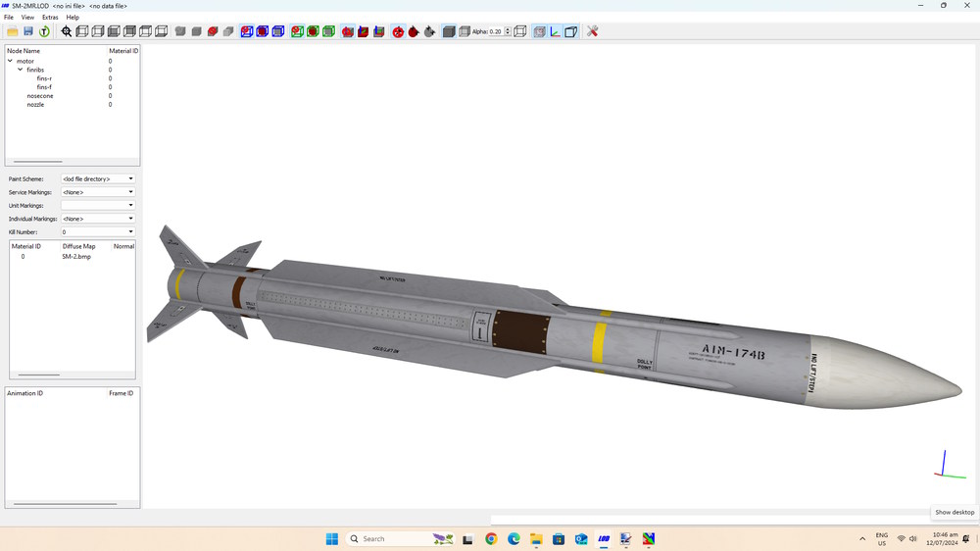Collapse the finribs tree node
Screen dimensions: 980x551
(20, 70)
